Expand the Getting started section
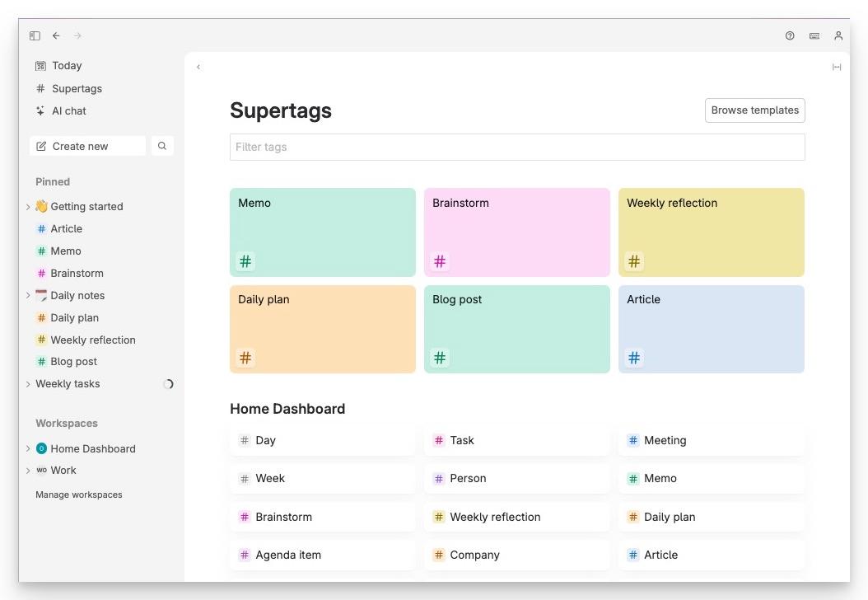The width and height of the screenshot is (868, 600). click(x=28, y=206)
